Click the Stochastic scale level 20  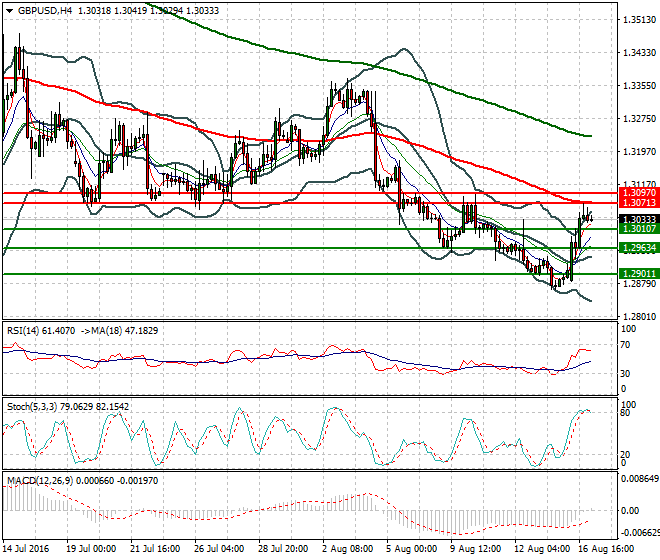[625, 454]
